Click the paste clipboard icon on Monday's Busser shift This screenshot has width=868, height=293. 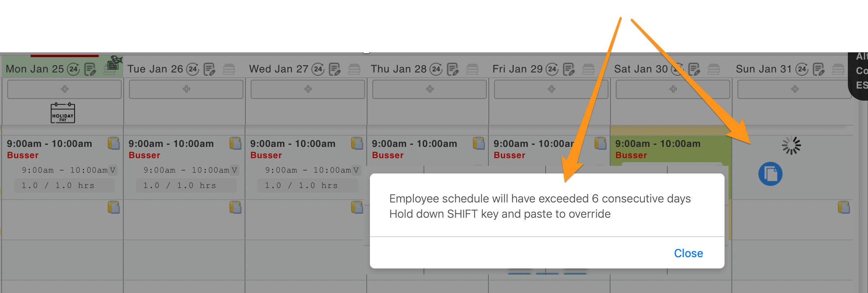(114, 143)
